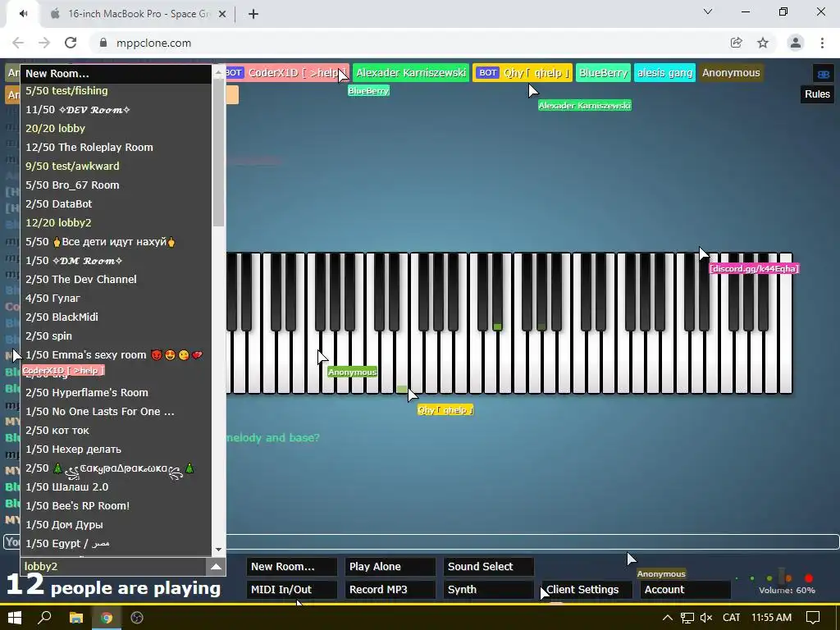Open Chrome's three-dot menu
840x630 pixels.
coord(822,43)
